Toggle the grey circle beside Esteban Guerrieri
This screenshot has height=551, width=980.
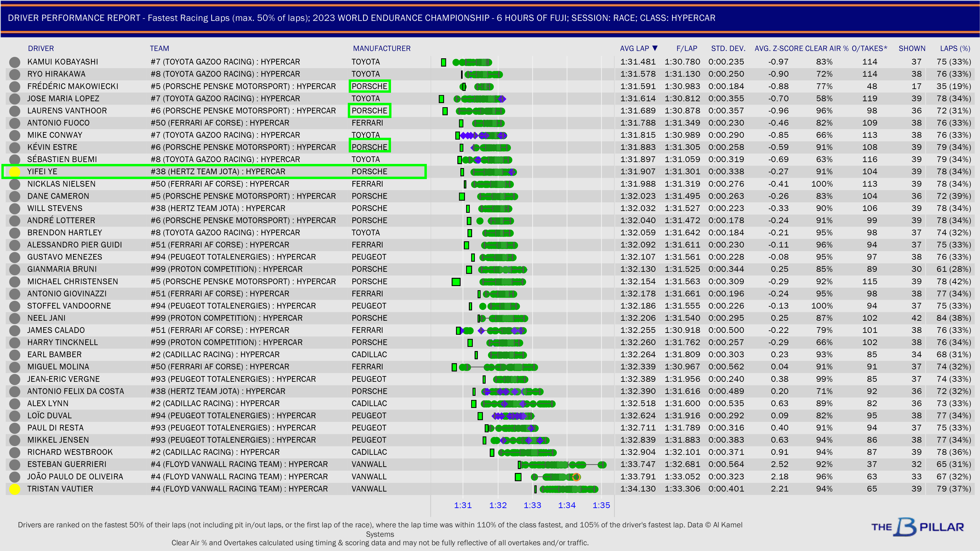pos(14,465)
